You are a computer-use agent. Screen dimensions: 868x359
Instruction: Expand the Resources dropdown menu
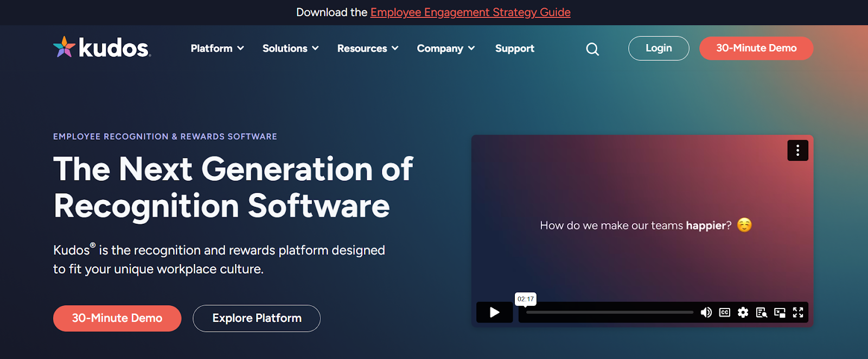368,48
